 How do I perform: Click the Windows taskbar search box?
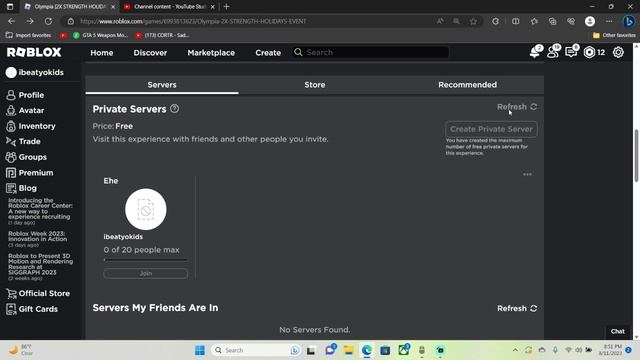256,350
